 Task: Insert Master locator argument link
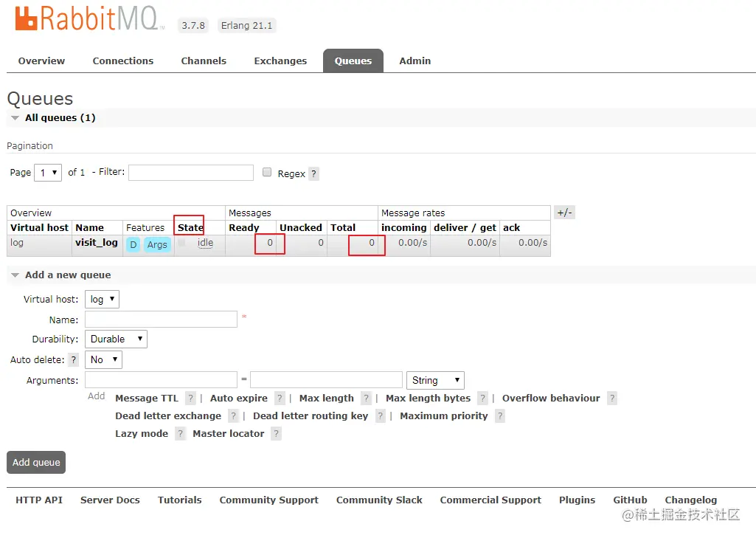(229, 434)
